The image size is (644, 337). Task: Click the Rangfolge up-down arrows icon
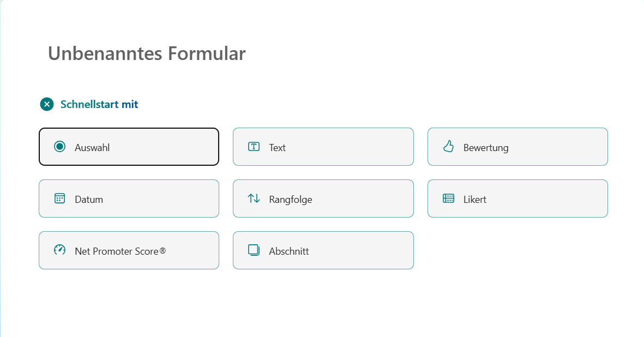pos(254,198)
